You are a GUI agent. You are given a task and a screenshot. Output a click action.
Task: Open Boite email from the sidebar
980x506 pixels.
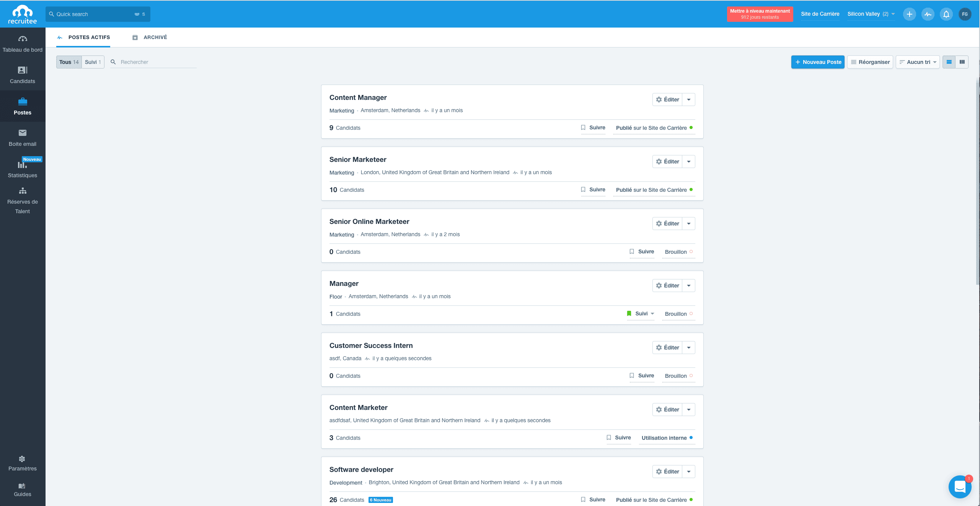click(23, 137)
